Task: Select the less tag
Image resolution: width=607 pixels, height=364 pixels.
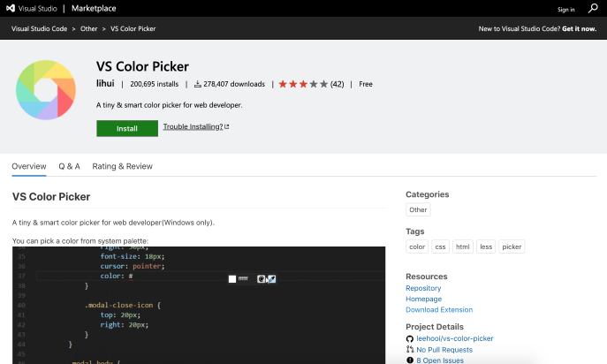Action: 486,246
